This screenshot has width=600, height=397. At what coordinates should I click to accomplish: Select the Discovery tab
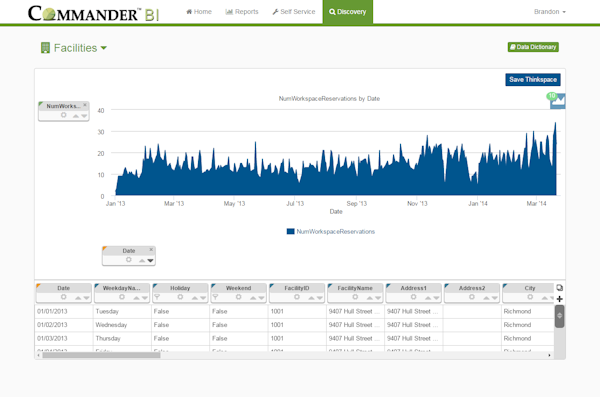coord(347,12)
